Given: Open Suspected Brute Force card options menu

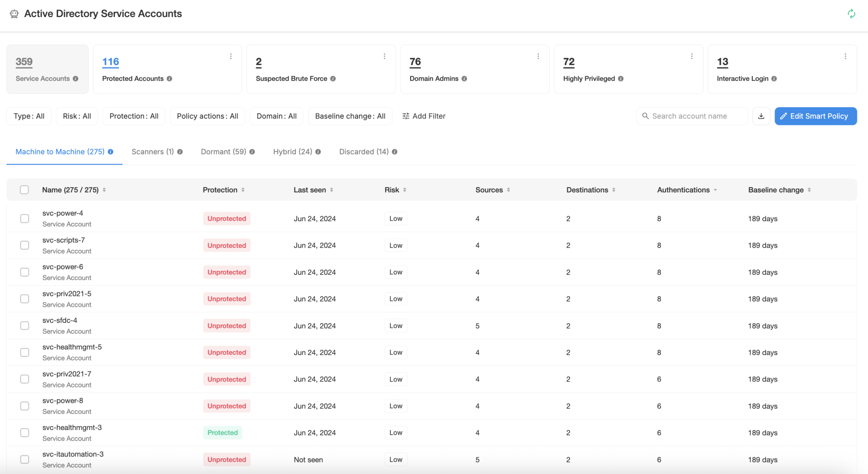Looking at the screenshot, I should point(384,56).
